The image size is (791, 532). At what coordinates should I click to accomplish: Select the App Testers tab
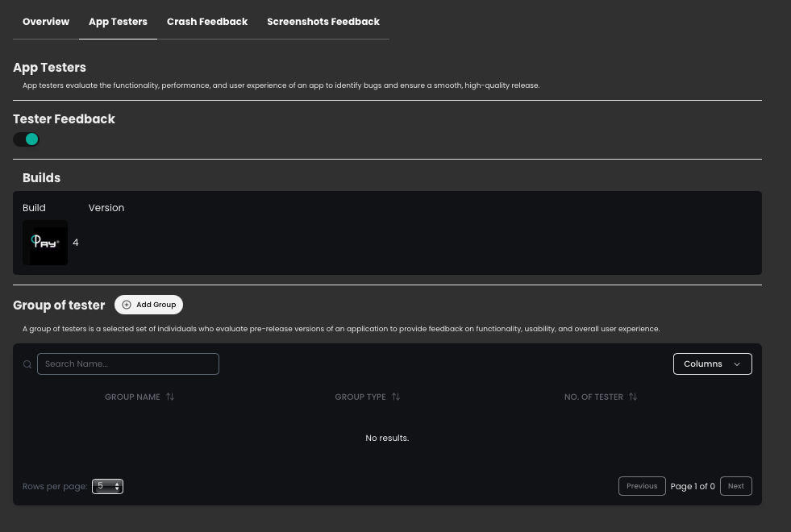(x=118, y=22)
